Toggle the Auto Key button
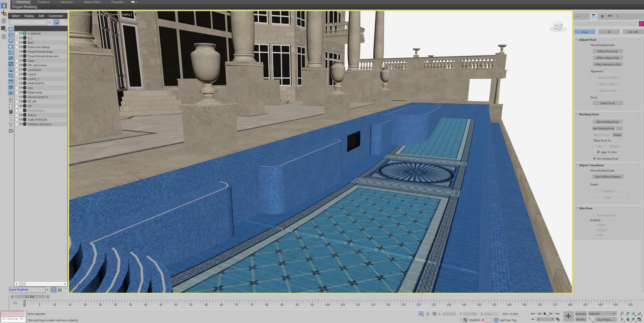 click(x=581, y=314)
